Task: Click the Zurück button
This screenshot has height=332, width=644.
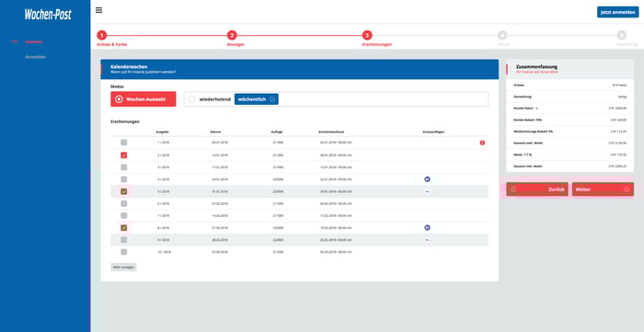Action: 536,189
